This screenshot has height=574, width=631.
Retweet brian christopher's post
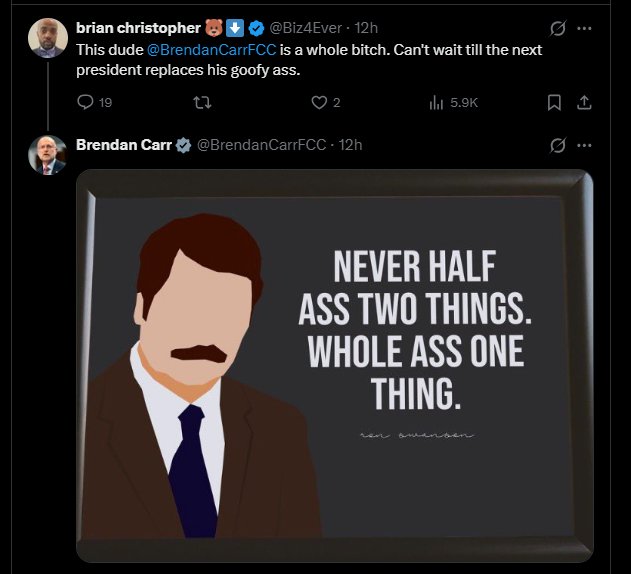(x=202, y=102)
